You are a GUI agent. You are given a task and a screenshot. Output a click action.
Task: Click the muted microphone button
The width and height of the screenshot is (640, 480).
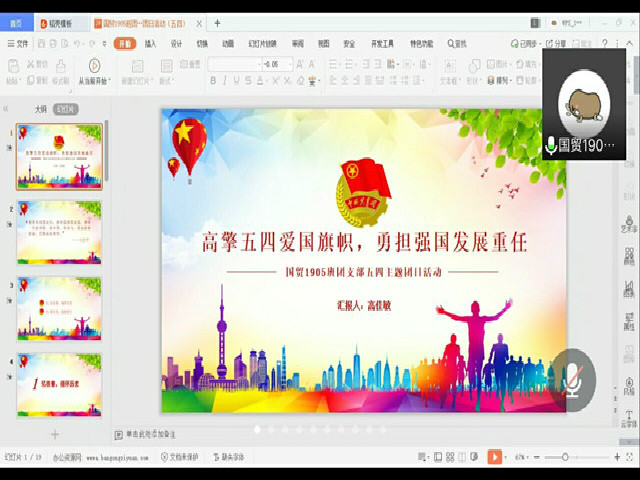tap(572, 379)
